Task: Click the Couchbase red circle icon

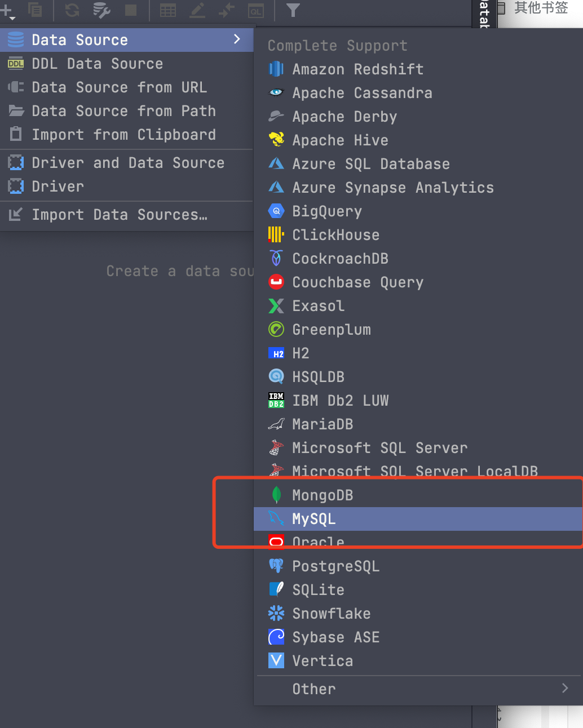Action: 276,282
